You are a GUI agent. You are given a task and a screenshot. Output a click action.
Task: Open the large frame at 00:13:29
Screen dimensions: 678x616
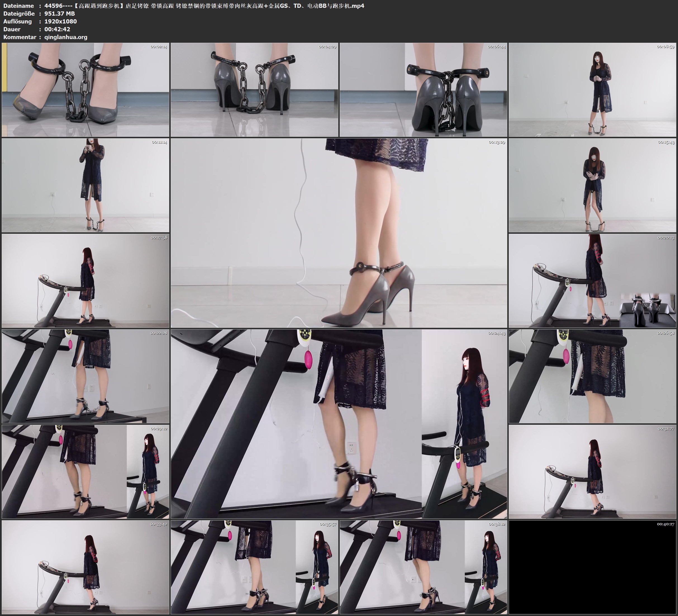pos(339,233)
